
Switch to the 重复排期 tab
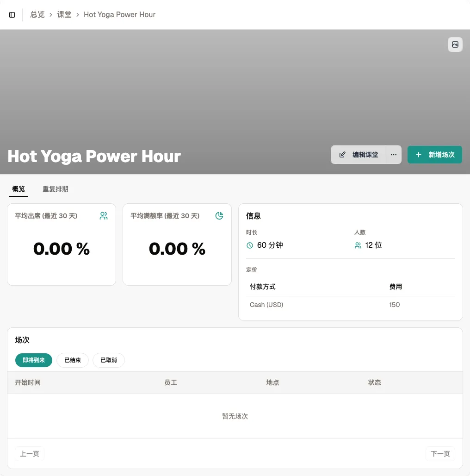pyautogui.click(x=56, y=189)
